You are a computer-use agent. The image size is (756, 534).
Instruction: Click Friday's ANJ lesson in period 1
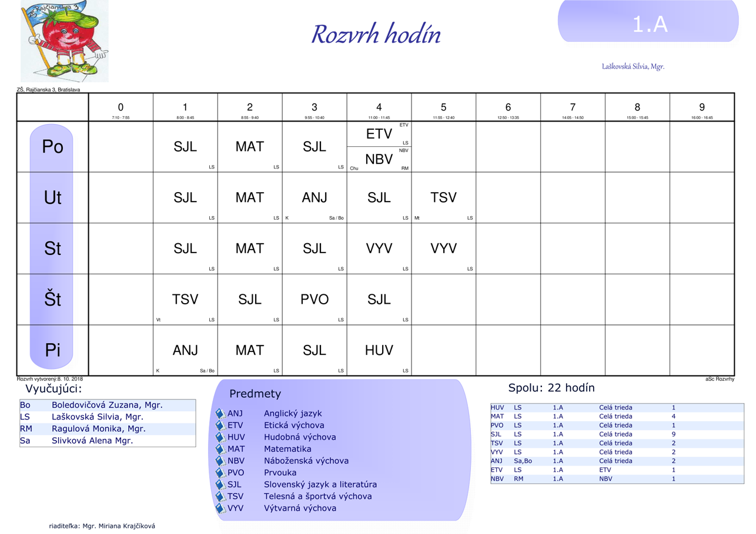tap(185, 350)
